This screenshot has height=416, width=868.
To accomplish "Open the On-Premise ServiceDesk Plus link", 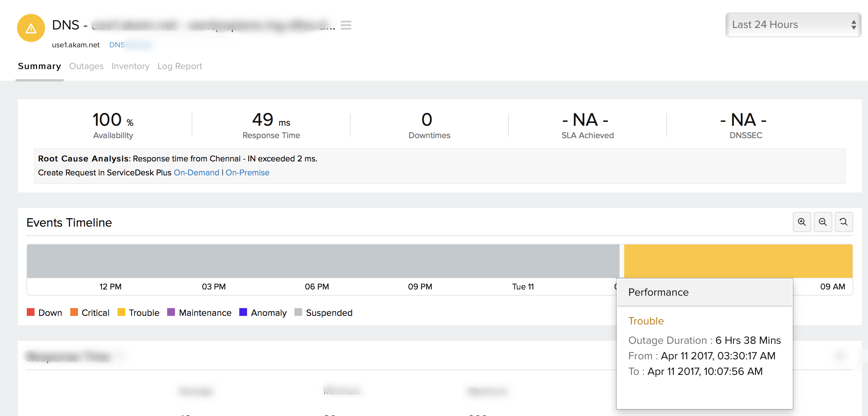I will (x=247, y=173).
